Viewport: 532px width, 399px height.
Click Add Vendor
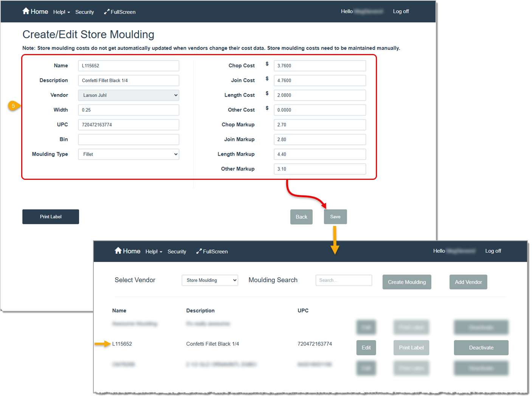(468, 282)
